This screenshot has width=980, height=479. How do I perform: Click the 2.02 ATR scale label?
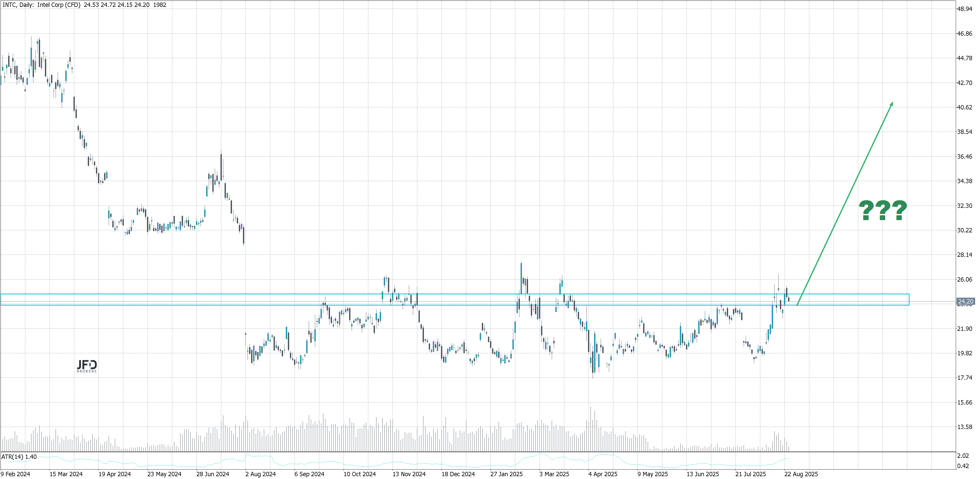click(x=963, y=456)
